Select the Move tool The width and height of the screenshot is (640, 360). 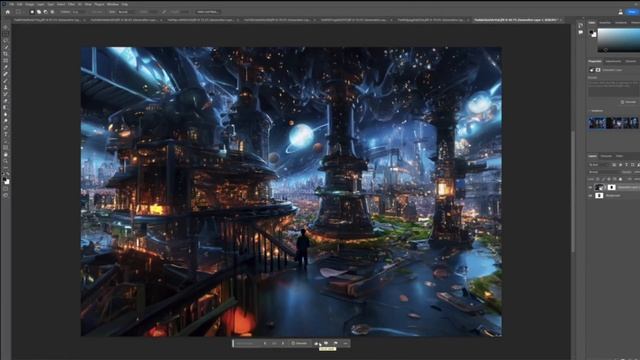[x=6, y=27]
